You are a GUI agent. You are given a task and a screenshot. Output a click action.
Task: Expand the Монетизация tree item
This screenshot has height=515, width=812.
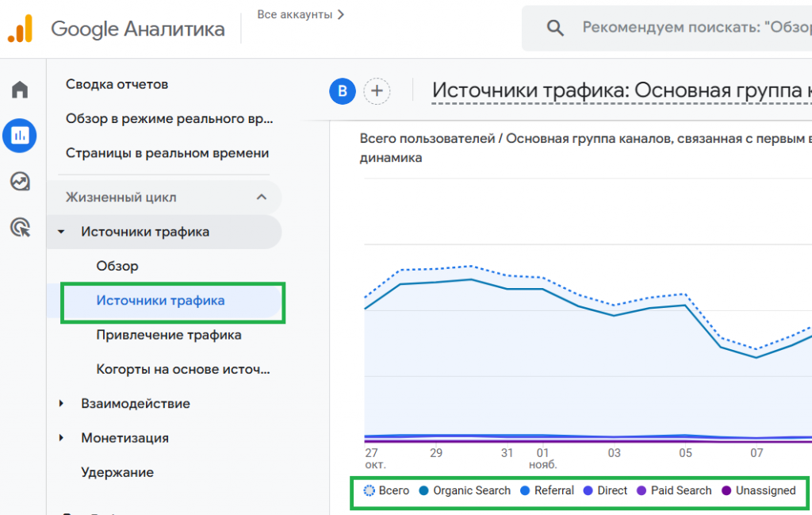coord(62,438)
